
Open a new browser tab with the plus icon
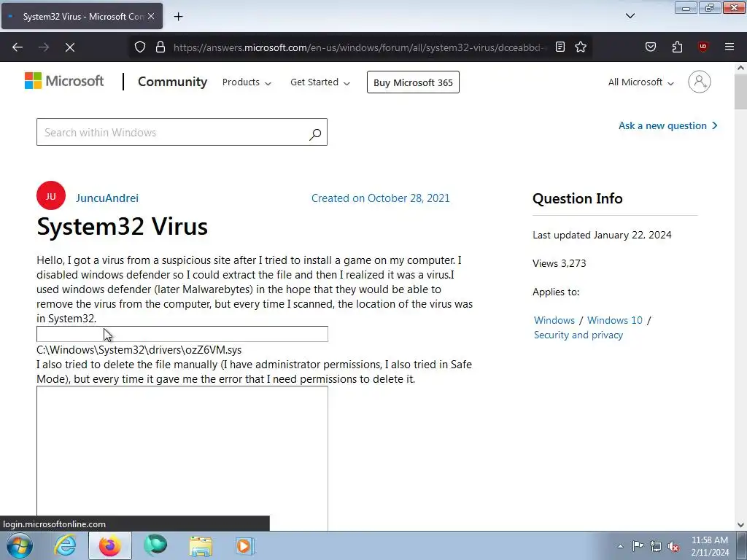pyautogui.click(x=178, y=17)
